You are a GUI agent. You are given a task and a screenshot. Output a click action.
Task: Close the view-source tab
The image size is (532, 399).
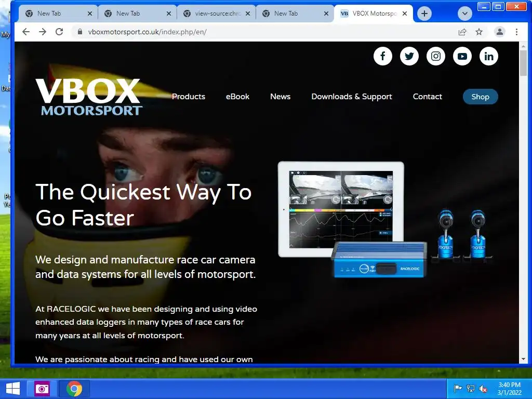pos(248,14)
